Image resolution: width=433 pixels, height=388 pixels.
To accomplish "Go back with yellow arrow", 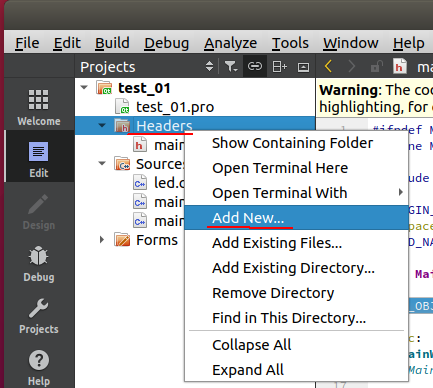I will pos(328,66).
